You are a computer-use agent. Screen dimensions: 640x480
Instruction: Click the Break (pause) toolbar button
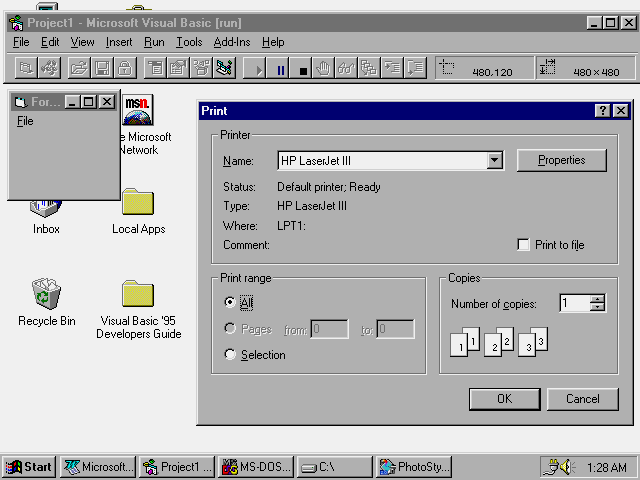pyautogui.click(x=281, y=69)
